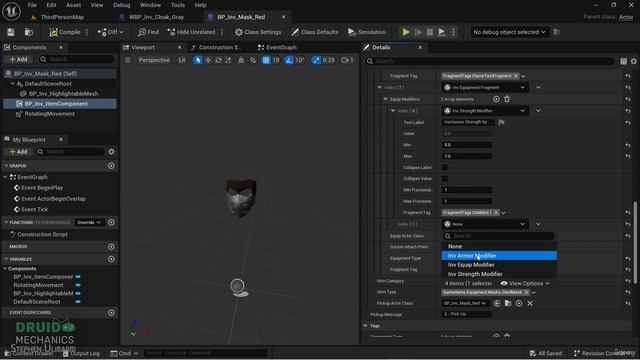This screenshot has width=640, height=360.
Task: Open the File menu
Action: (32, 5)
